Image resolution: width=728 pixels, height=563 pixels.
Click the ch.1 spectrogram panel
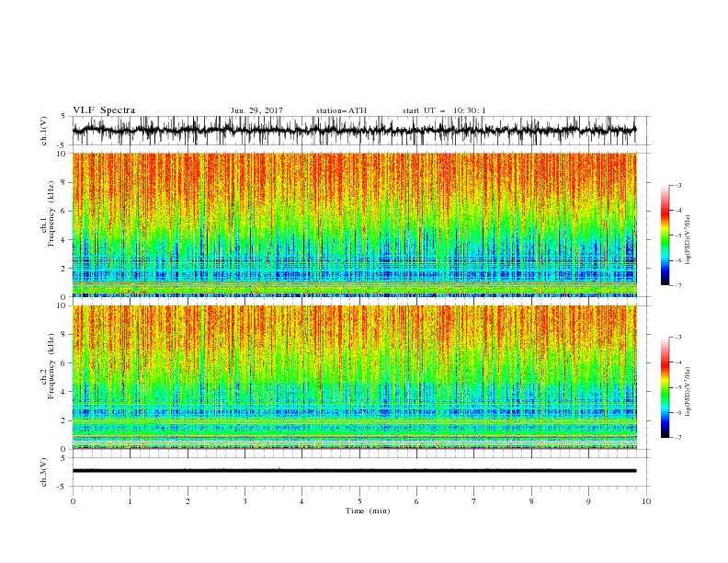[x=354, y=224]
